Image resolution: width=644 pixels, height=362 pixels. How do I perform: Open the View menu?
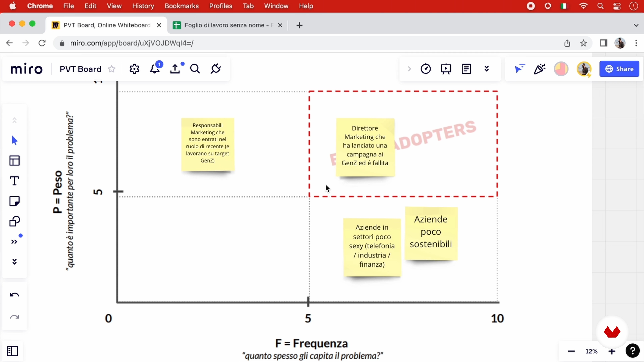click(114, 6)
